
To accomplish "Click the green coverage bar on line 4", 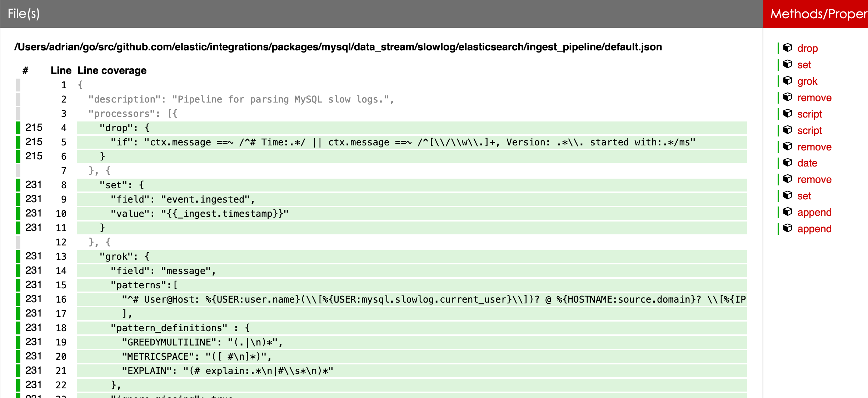I will point(18,128).
